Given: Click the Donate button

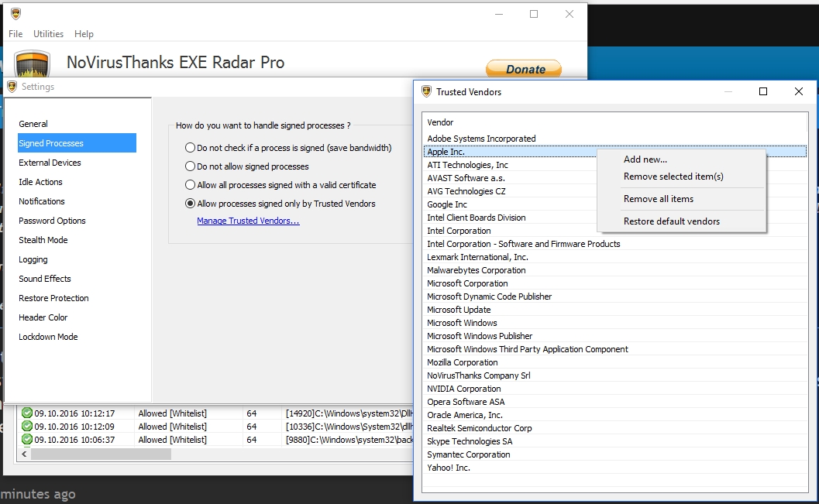Looking at the screenshot, I should click(x=524, y=69).
